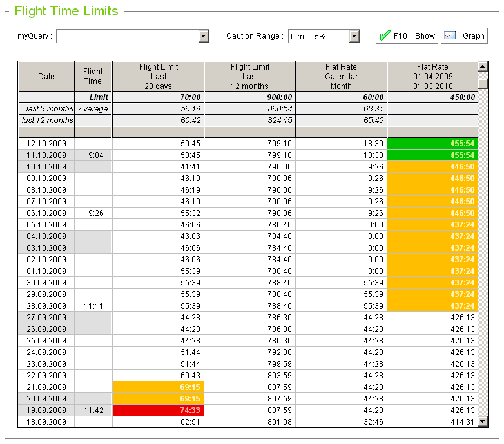Click the green 455:54 cell for 12.10.2009
This screenshot has width=504, height=444.
click(432, 143)
